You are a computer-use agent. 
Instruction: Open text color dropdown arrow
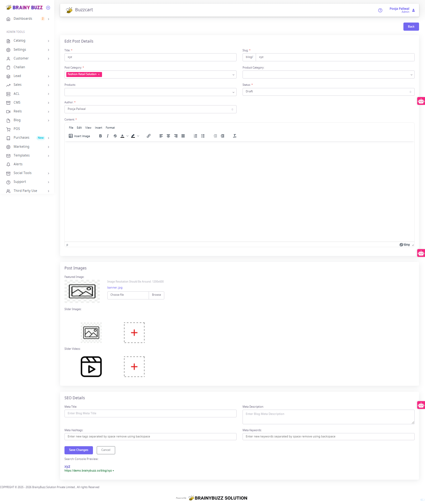tap(127, 136)
